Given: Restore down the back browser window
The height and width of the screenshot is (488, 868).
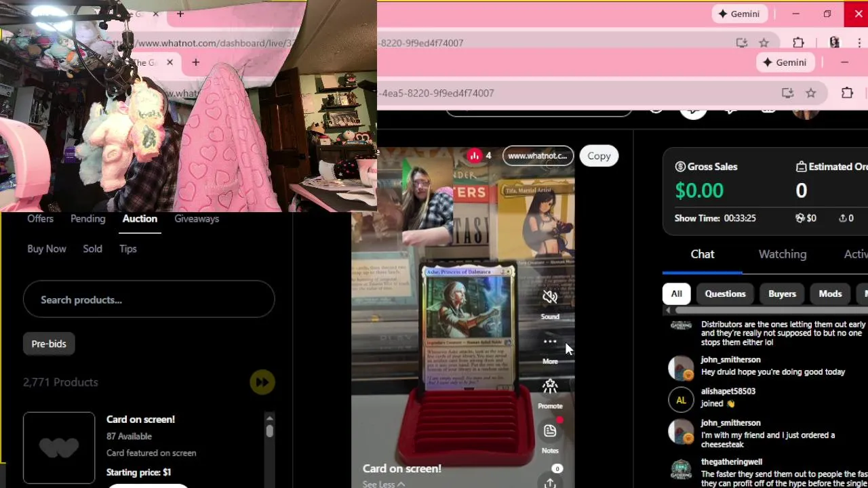Looking at the screenshot, I should coord(827,14).
